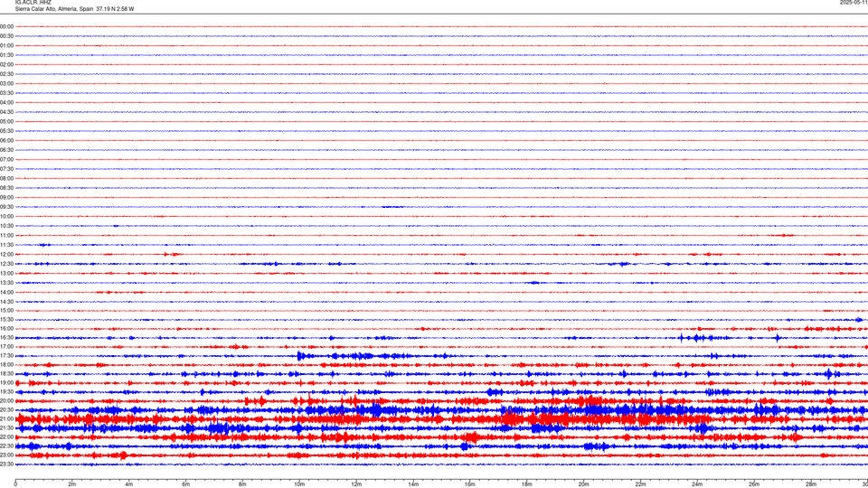Viewport: 868px width, 488px height.
Task: Click the 04:00 time row label
Action: click(x=6, y=102)
